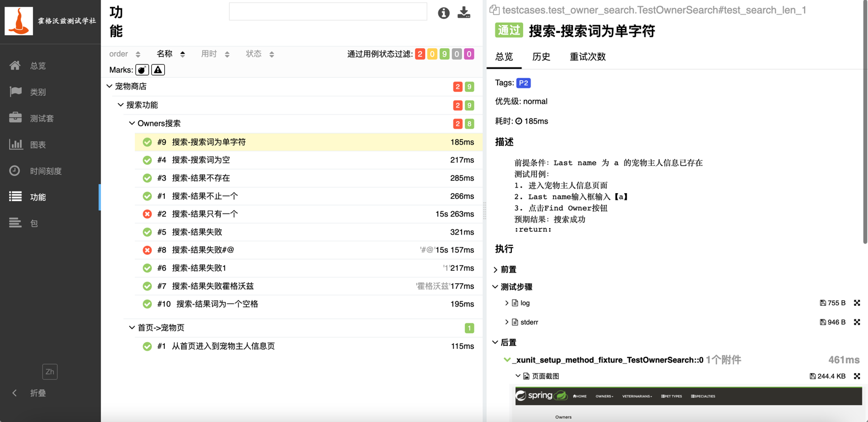Image resolution: width=868 pixels, height=422 pixels.
Task: Collapse the 宠物商店 tree node
Action: point(109,86)
